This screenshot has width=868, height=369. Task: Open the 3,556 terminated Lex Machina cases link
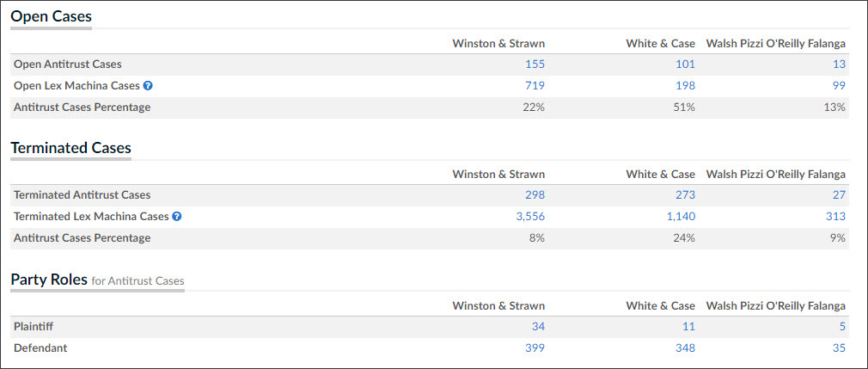(x=530, y=217)
